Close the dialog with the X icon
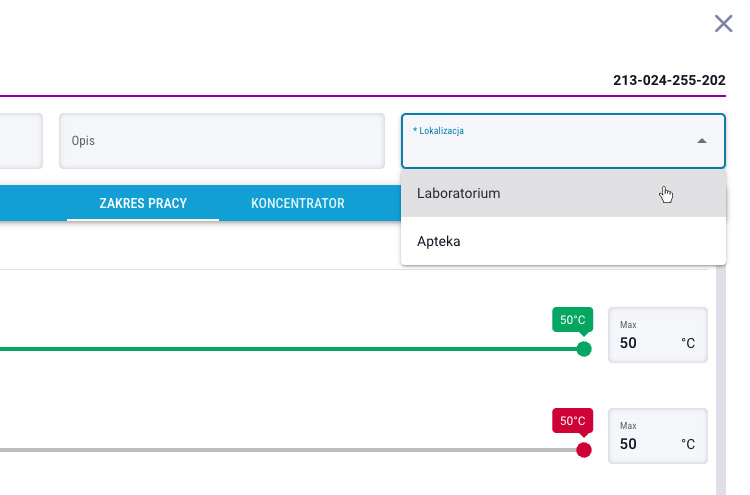Viewport: 750px width, 495px height. (723, 23)
